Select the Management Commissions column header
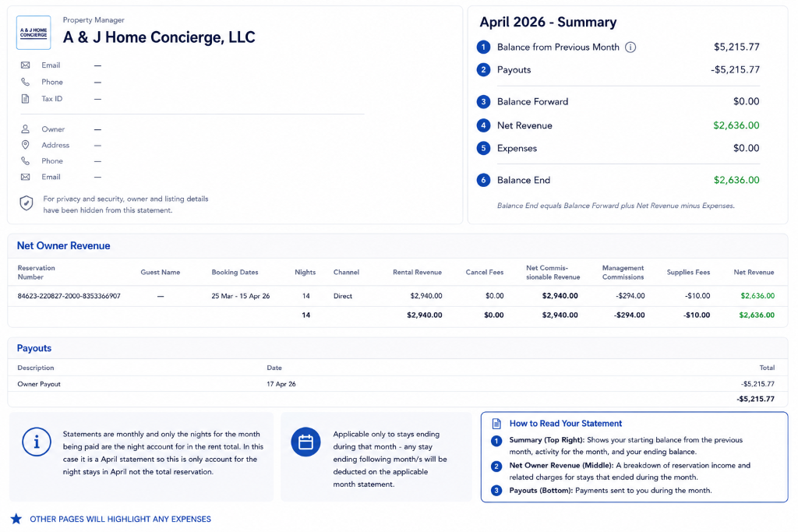Viewport: 798px width, 532px height. tap(623, 273)
